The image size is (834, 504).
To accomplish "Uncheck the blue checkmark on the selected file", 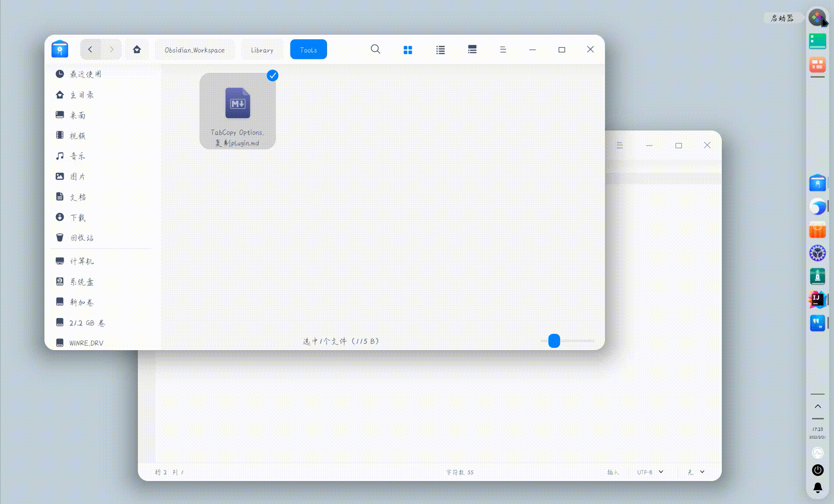I will click(x=273, y=75).
